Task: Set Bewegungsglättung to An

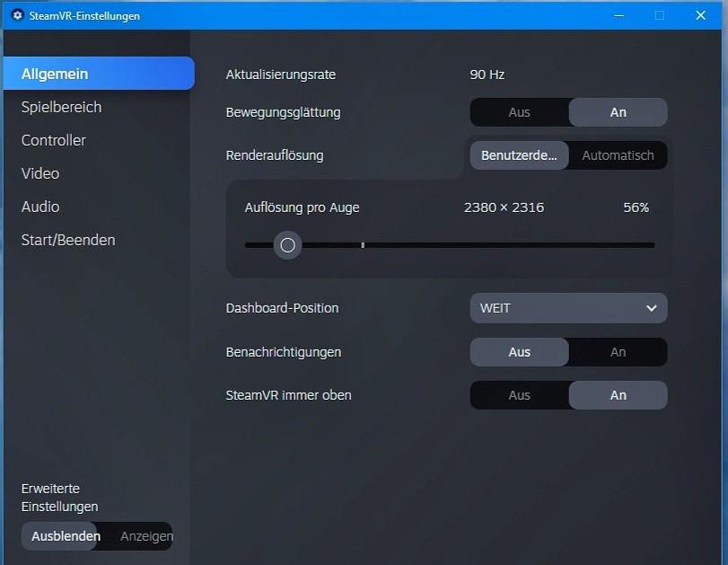Action: (618, 112)
